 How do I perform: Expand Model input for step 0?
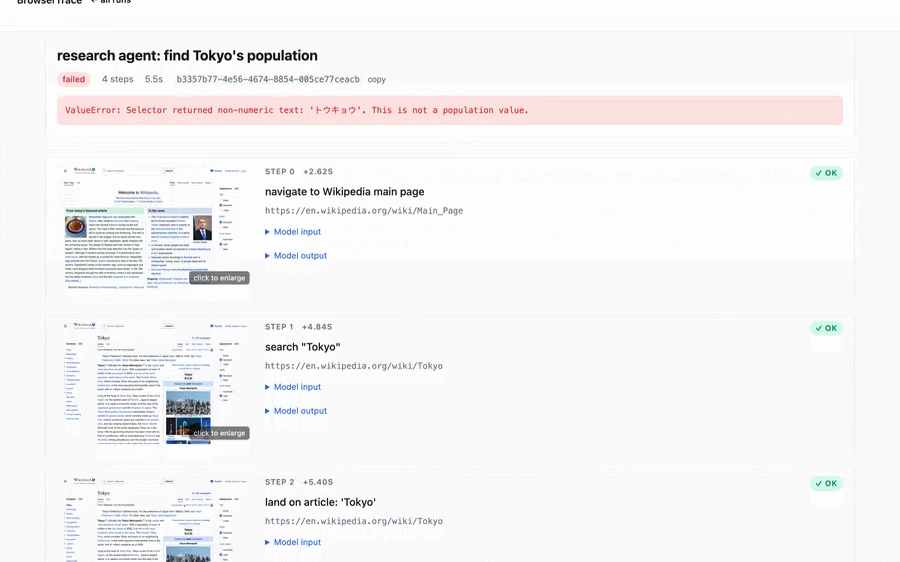tap(293, 232)
